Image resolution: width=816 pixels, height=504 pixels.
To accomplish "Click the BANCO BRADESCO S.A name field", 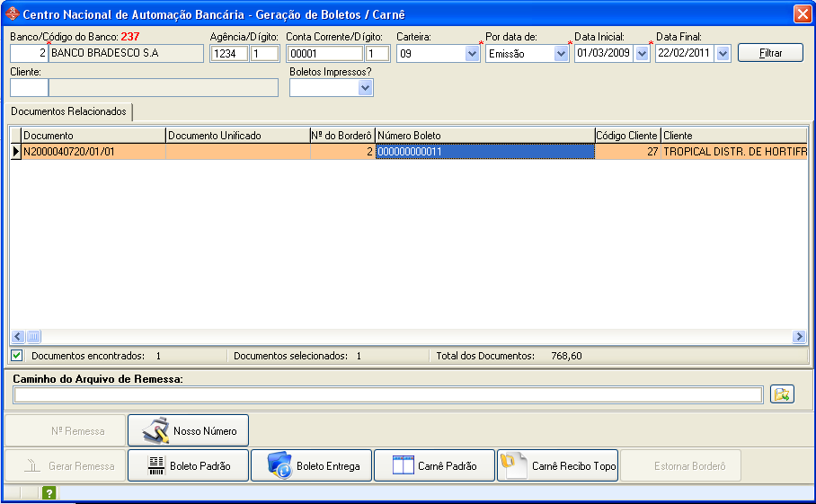I will tap(126, 53).
